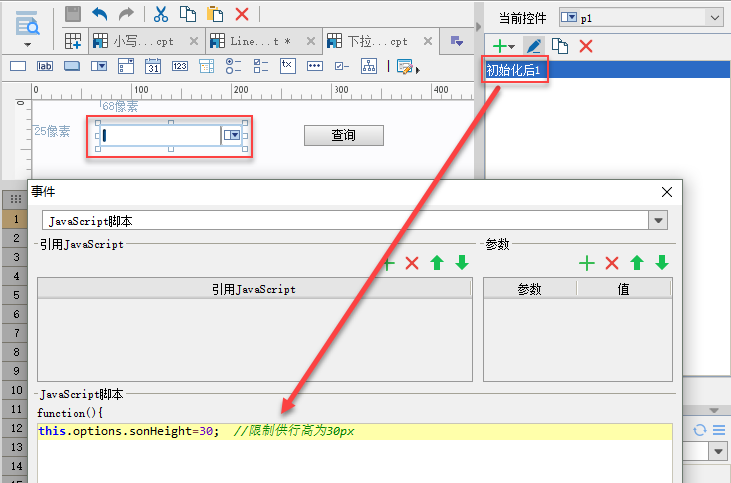Insert a text field widget
This screenshot has height=483, width=731.
click(18, 66)
